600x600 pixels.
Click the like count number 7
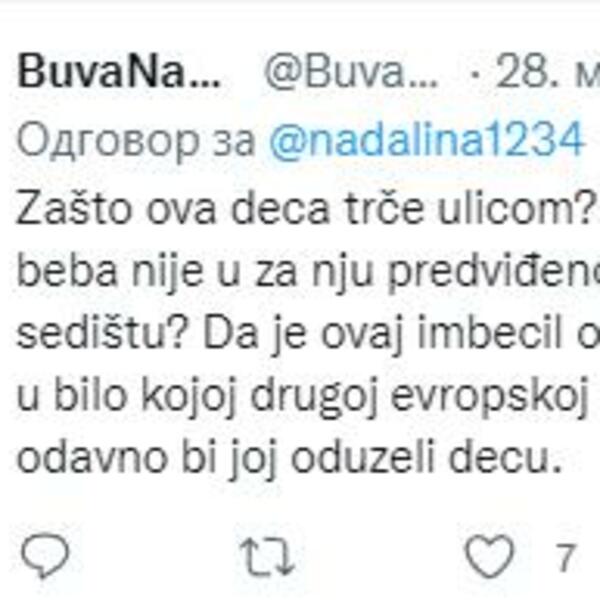point(565,558)
